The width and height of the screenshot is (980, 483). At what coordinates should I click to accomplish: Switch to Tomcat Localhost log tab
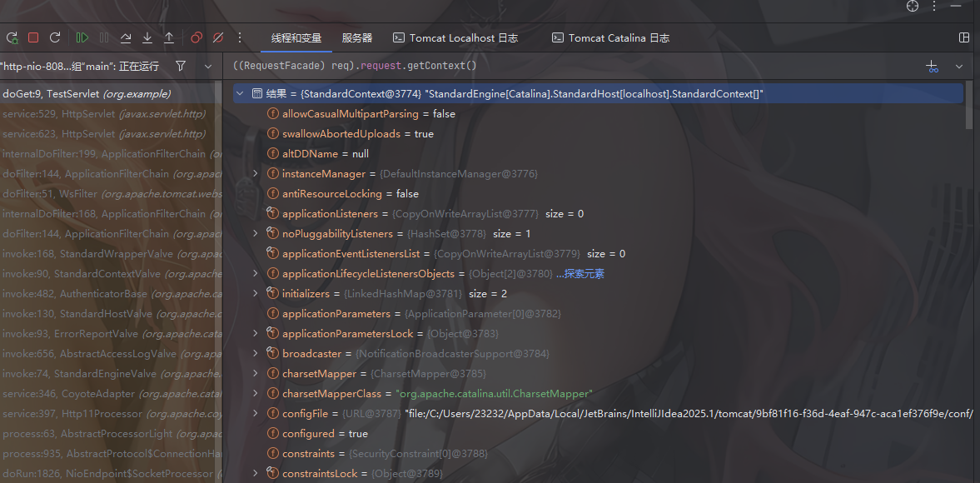(x=455, y=37)
